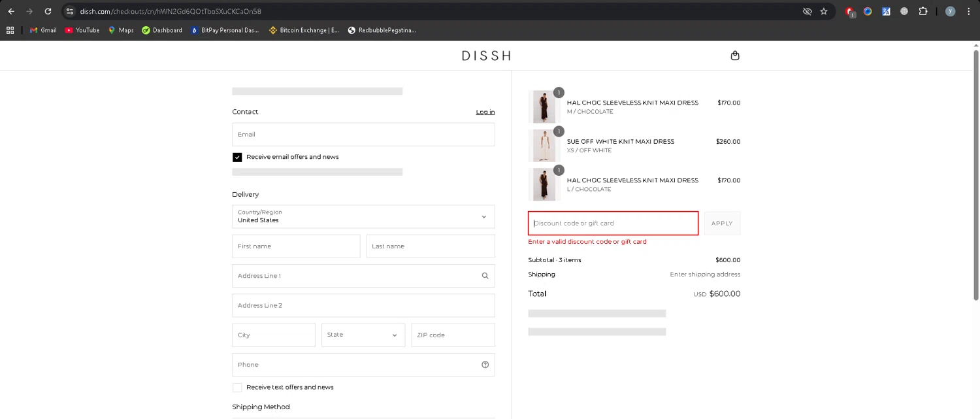Viewport: 980px width, 419px height.
Task: Click the chocolate dress thumbnail, size L
Action: coord(544,184)
